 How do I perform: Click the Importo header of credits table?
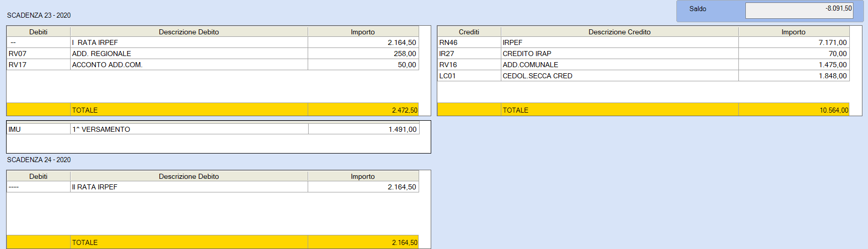[794, 32]
